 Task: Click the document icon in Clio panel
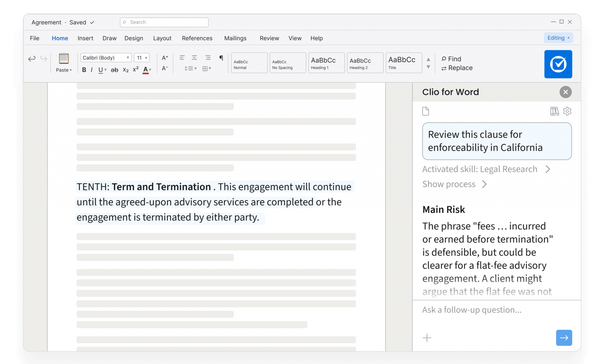426,111
